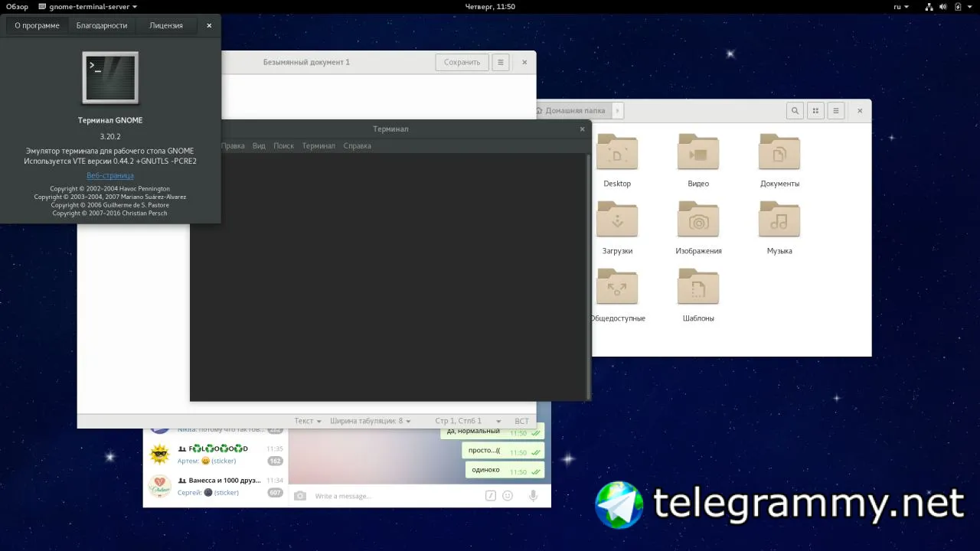Select the одиноко message in Telegram
This screenshot has height=551, width=980.
click(x=505, y=471)
